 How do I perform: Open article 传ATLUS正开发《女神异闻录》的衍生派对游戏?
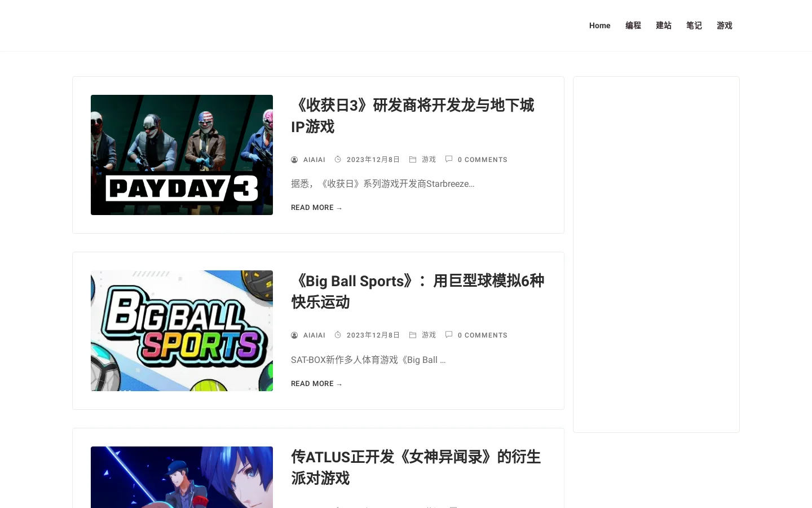(x=416, y=467)
